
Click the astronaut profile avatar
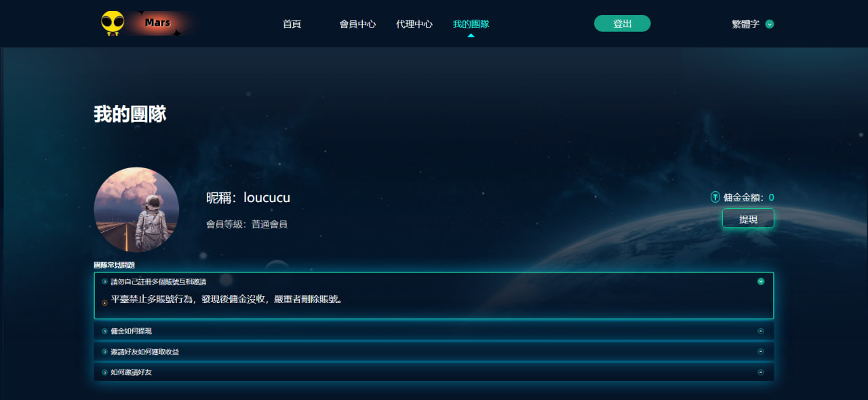pyautogui.click(x=136, y=209)
